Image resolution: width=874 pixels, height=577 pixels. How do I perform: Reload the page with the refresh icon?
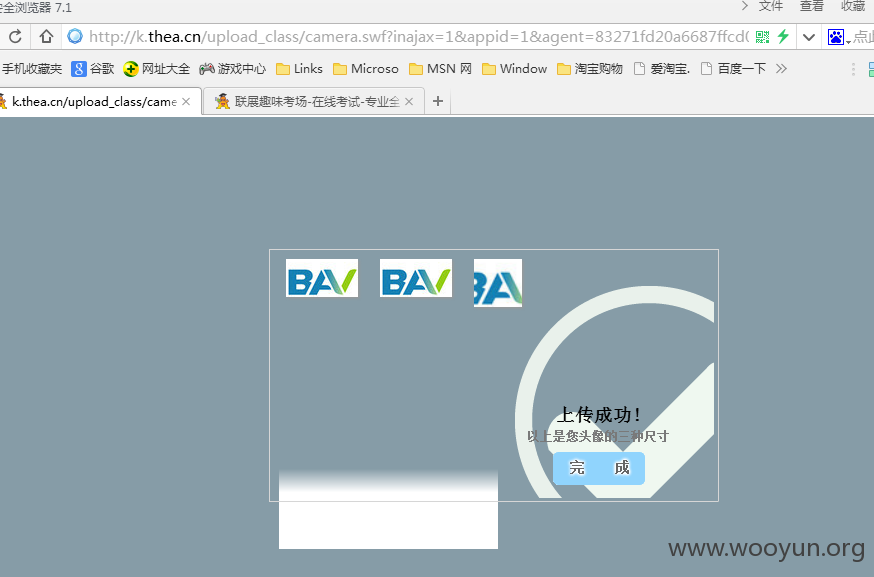click(15, 37)
